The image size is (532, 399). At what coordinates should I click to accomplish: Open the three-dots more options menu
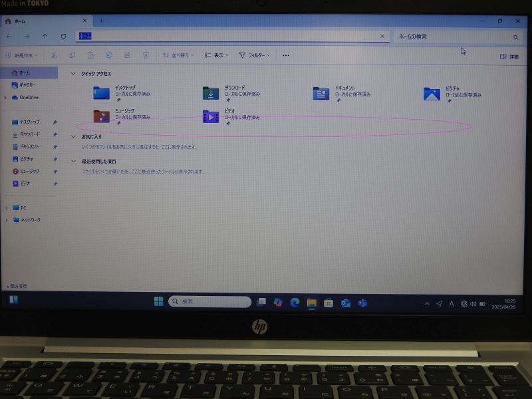coord(286,55)
